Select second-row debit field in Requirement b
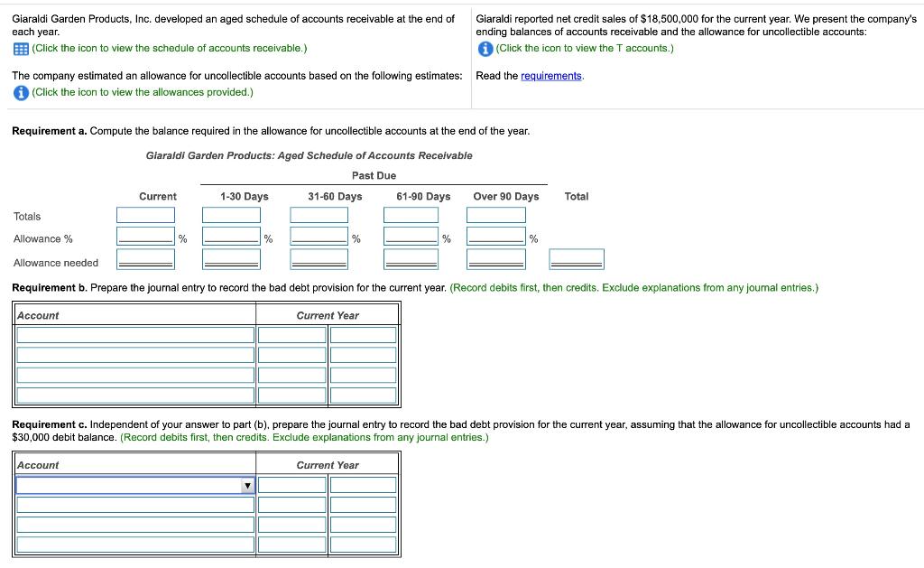The width and height of the screenshot is (924, 568). (291, 355)
